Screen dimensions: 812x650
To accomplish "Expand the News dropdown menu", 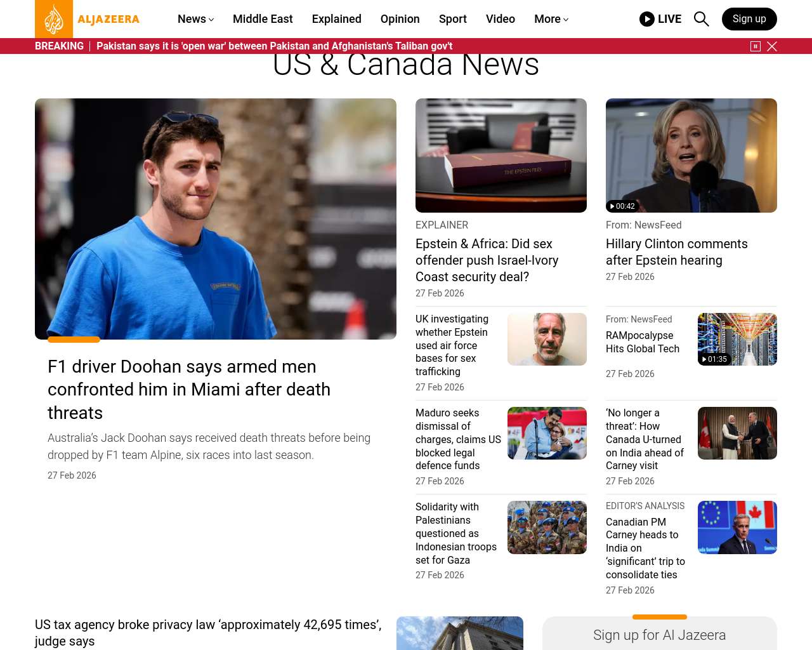I will click(x=195, y=19).
